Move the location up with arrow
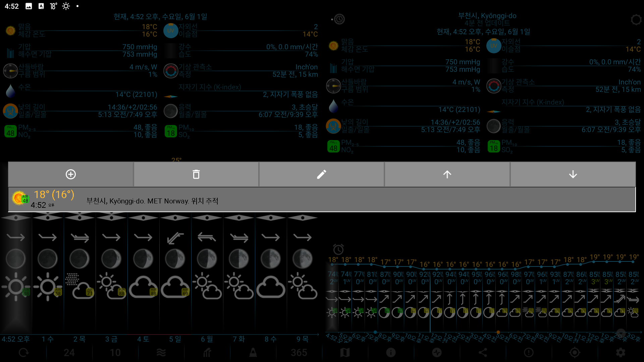 pos(447,174)
